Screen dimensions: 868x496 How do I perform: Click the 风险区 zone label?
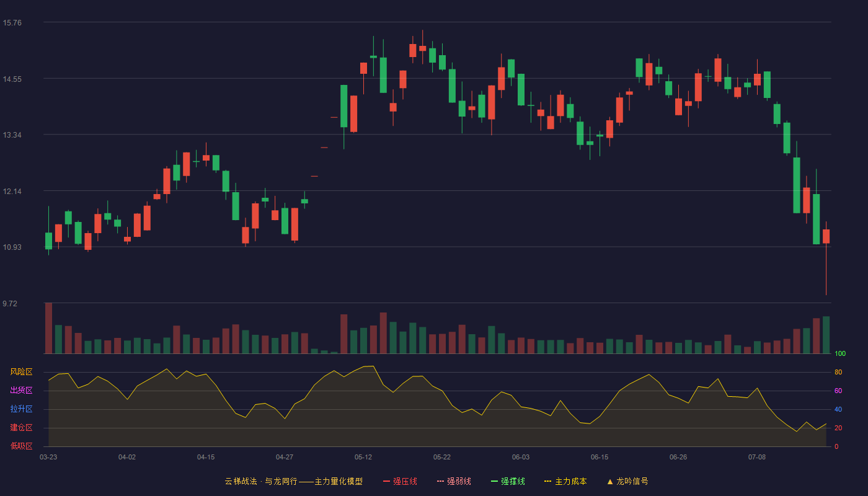pos(21,372)
